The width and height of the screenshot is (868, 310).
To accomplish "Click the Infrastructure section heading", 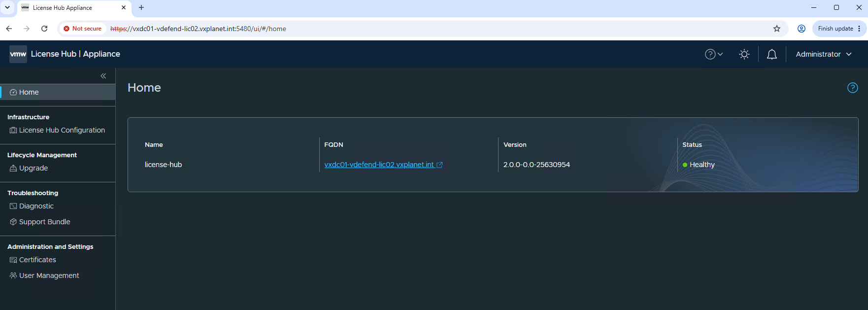I will coord(28,117).
